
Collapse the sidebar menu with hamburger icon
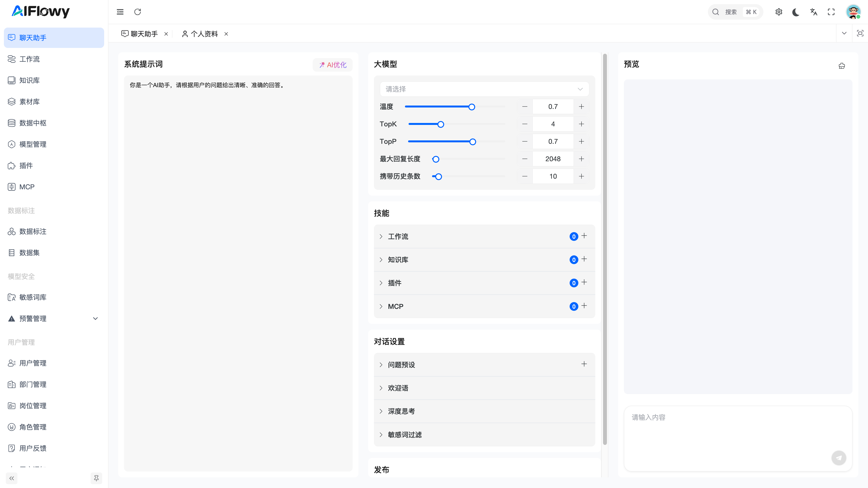120,12
